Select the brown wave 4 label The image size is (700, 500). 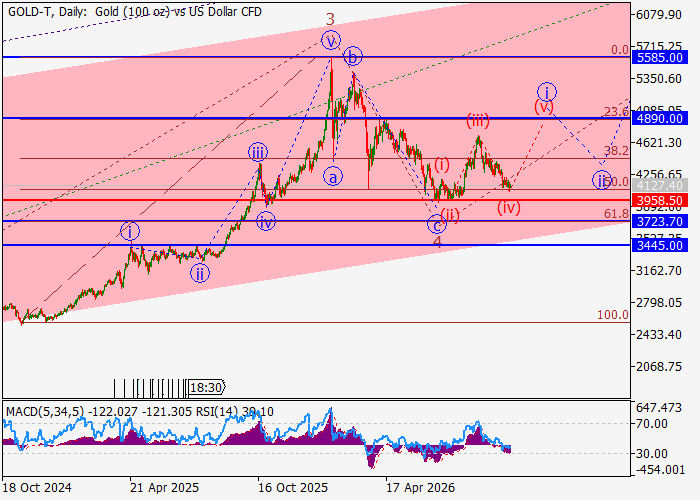(438, 242)
